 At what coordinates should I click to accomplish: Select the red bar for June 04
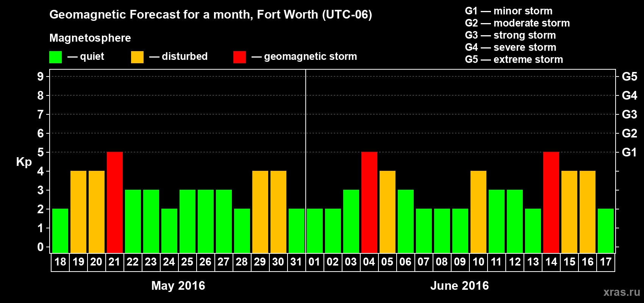click(369, 202)
